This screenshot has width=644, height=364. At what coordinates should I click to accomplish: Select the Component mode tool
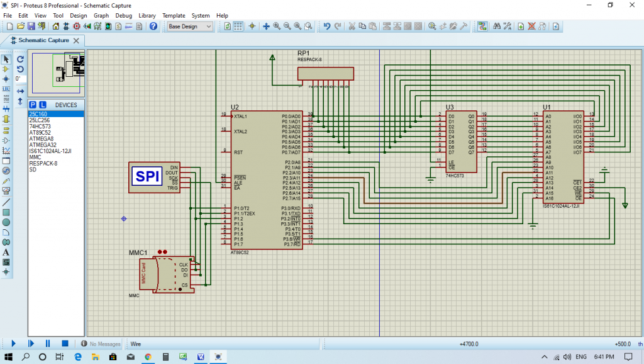tap(6, 69)
